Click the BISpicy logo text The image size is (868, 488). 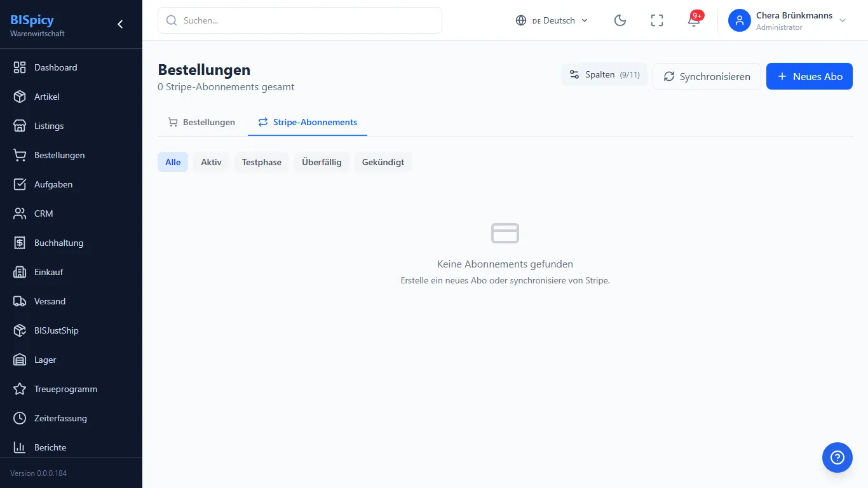tap(32, 20)
